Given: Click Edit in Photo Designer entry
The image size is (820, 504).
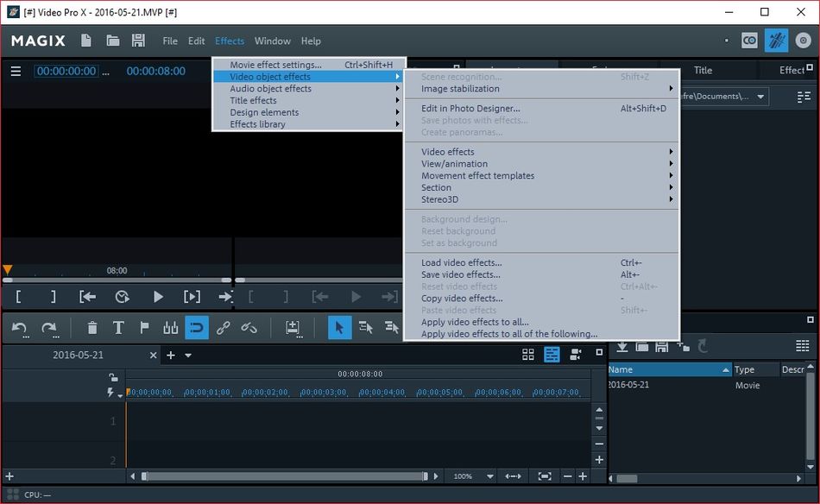Looking at the screenshot, I should click(470, 109).
